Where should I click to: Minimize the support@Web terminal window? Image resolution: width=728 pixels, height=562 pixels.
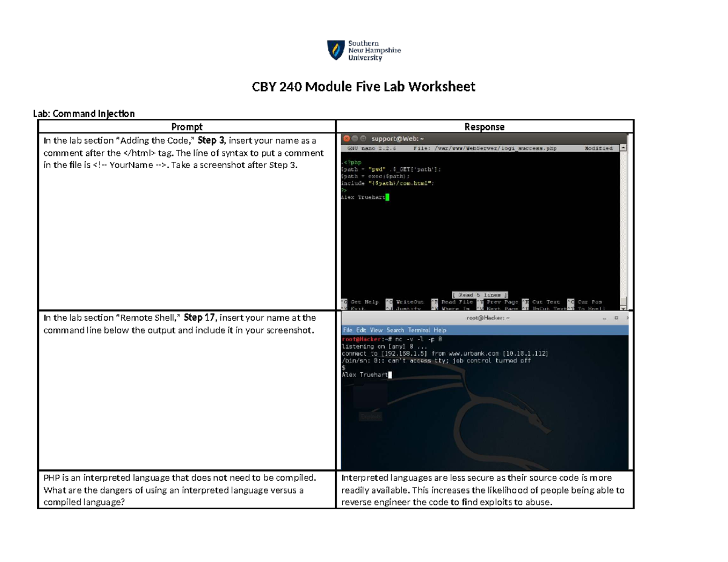pos(354,137)
